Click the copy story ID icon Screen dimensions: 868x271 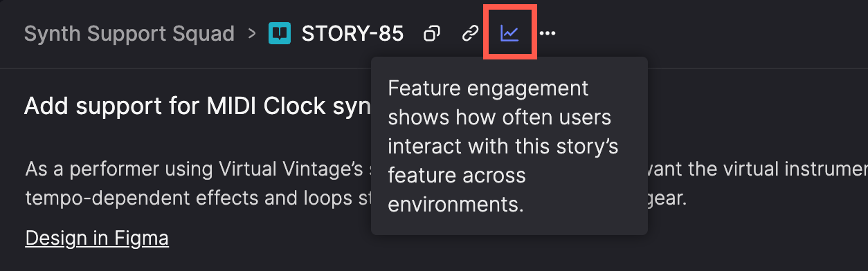click(x=432, y=32)
